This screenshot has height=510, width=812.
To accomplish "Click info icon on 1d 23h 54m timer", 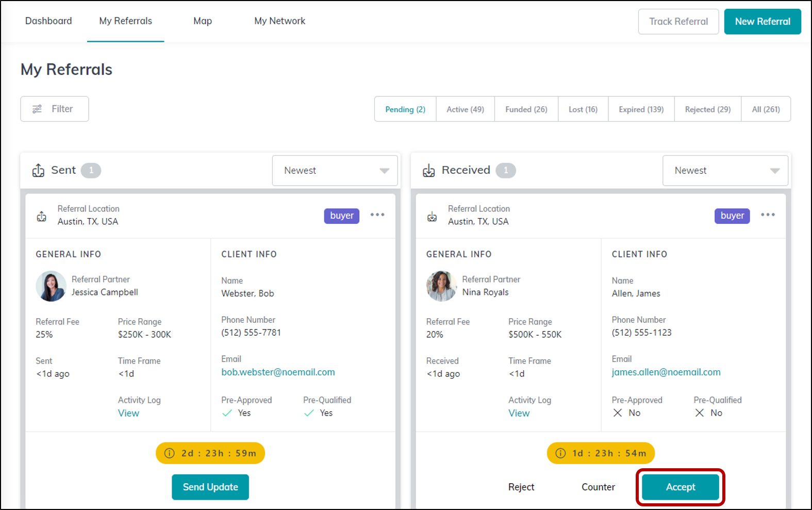I will tap(560, 453).
